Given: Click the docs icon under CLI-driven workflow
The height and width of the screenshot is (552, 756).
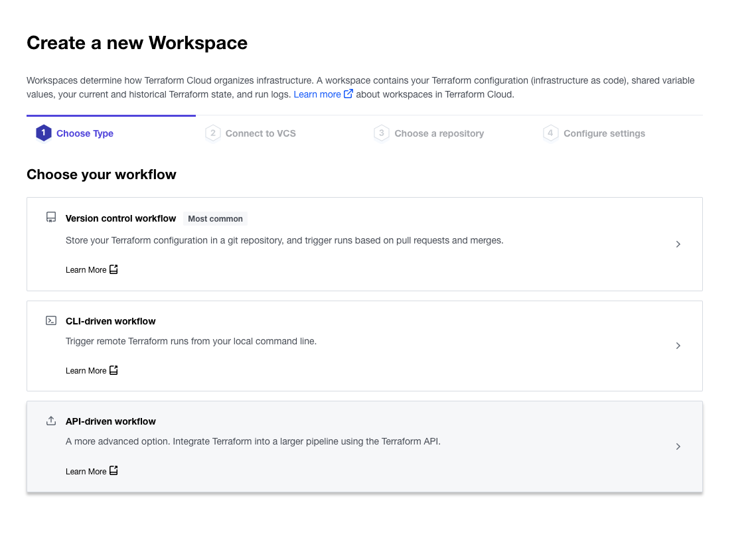Looking at the screenshot, I should [113, 370].
